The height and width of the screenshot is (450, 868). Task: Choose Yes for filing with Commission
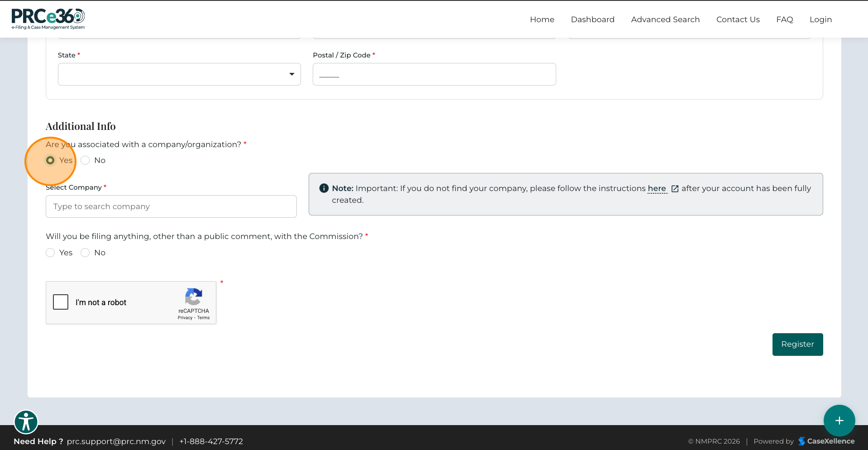[x=50, y=253]
